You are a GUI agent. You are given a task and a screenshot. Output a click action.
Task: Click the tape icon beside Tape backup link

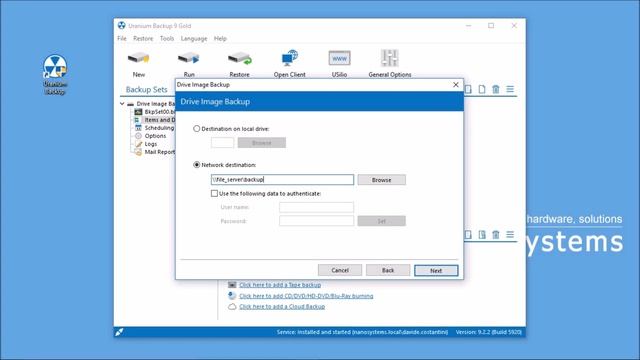[x=232, y=284]
